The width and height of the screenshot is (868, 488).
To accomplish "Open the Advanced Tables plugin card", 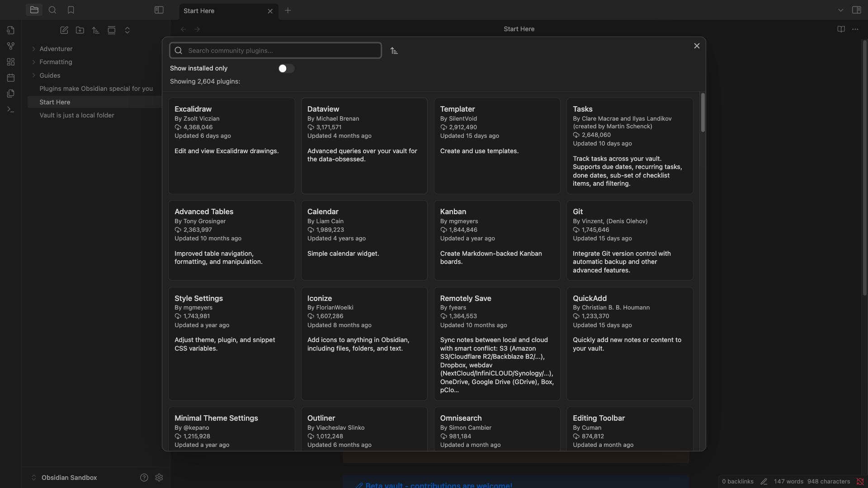I will [231, 240].
